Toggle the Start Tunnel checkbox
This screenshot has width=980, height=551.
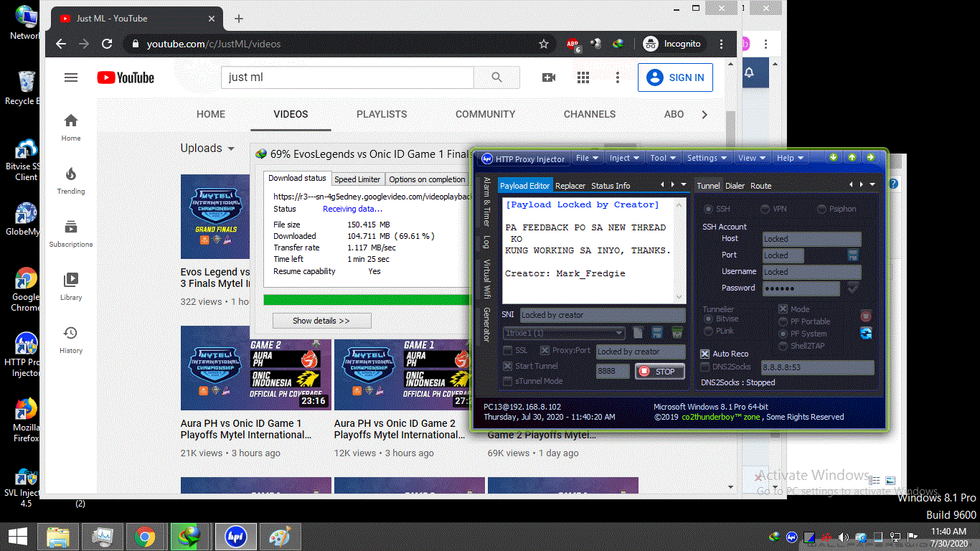(508, 367)
